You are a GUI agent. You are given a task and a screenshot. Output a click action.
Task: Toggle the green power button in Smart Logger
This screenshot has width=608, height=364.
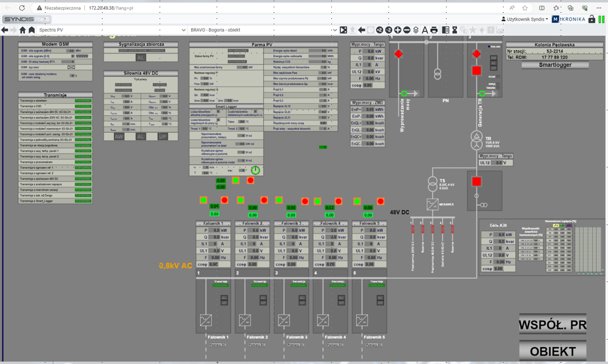tap(255, 170)
